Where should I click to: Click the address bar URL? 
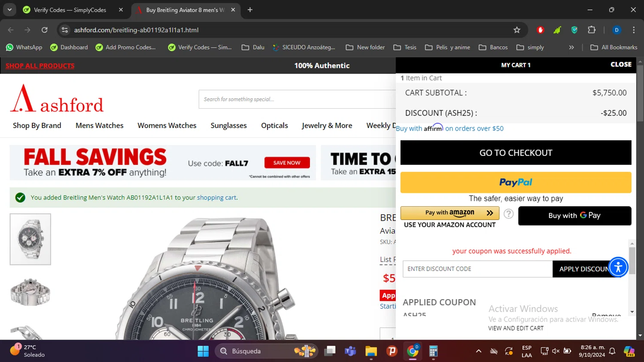[136, 30]
